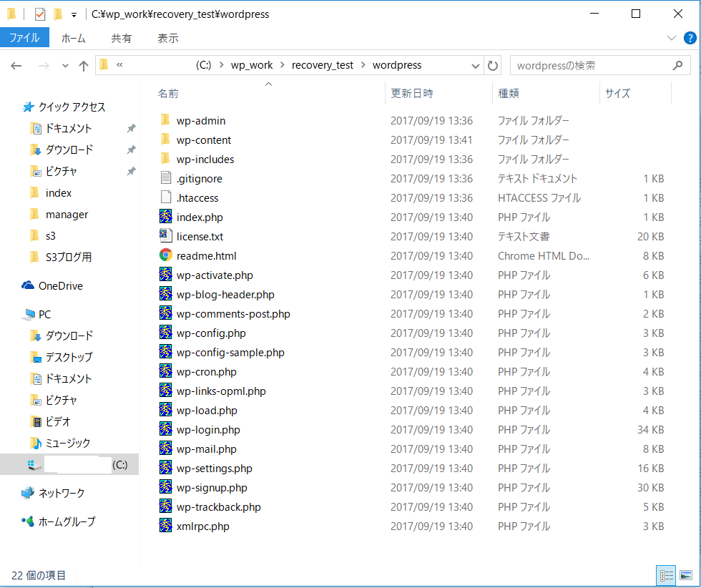Select recovery_test in the address breadcrumb
The image size is (701, 588).
click(323, 65)
